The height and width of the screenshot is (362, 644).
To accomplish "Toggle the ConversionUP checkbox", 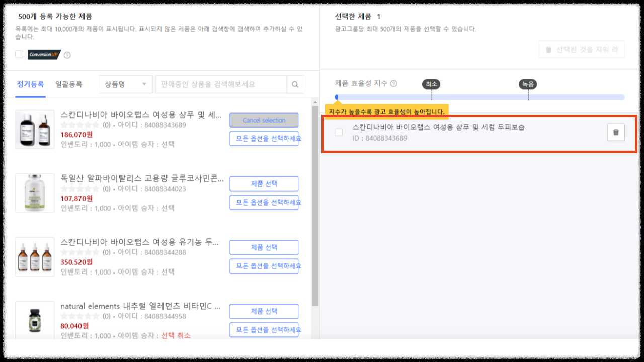I will tap(19, 54).
